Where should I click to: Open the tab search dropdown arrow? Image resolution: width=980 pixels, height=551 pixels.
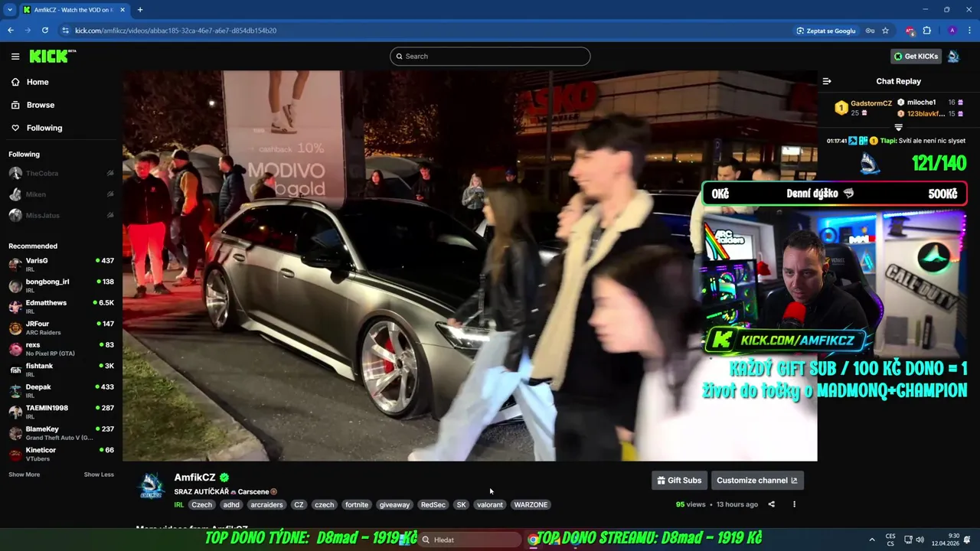pyautogui.click(x=10, y=10)
